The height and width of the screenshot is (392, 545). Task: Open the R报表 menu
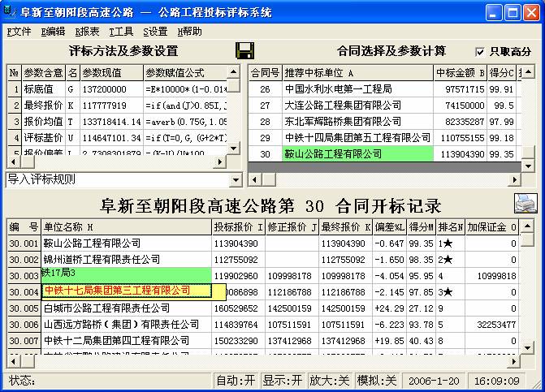click(x=87, y=32)
